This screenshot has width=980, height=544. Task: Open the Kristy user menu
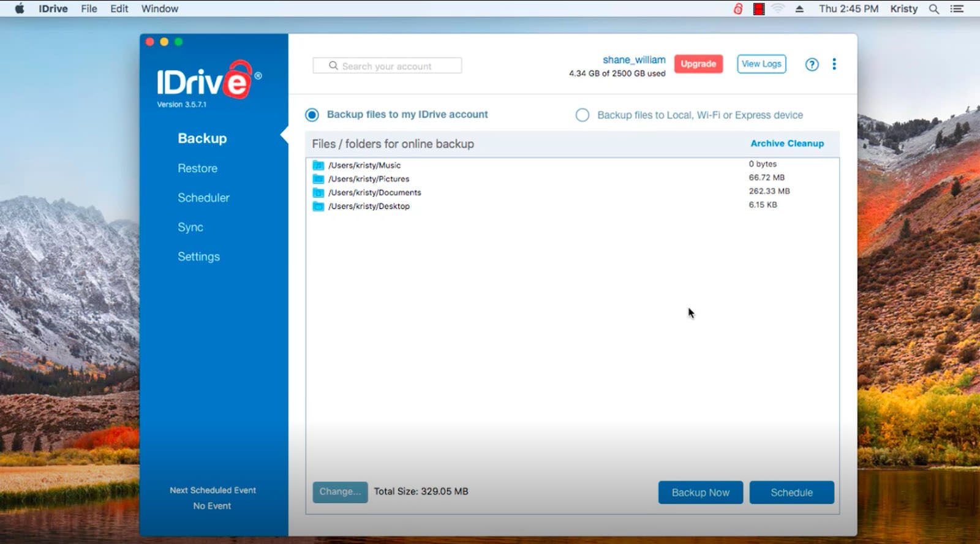(x=903, y=9)
